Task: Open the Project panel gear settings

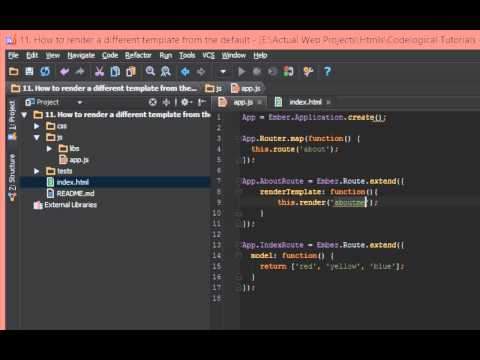Action: 186,102
